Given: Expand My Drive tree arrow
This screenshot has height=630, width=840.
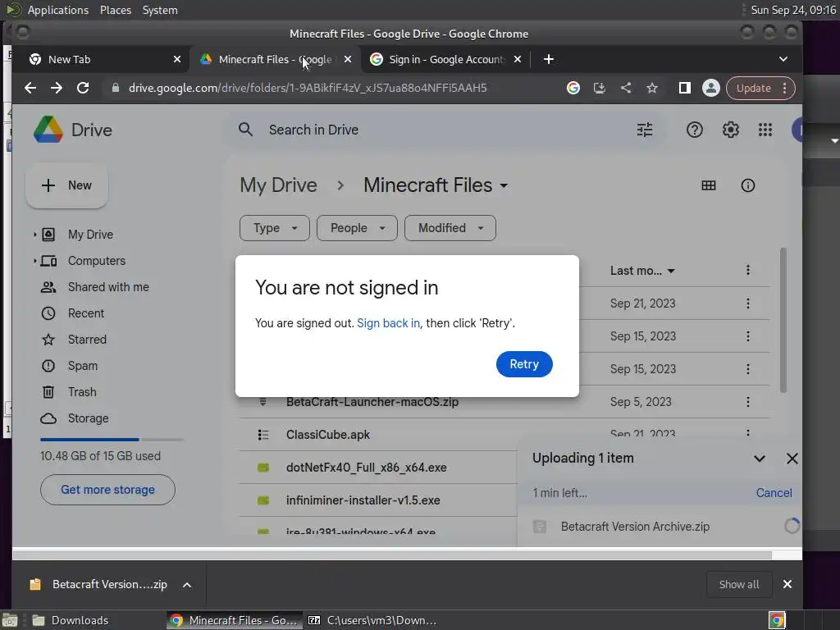Looking at the screenshot, I should click(x=34, y=235).
